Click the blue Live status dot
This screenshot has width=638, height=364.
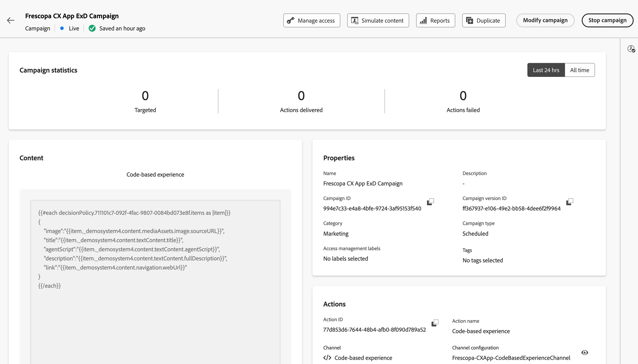62,28
